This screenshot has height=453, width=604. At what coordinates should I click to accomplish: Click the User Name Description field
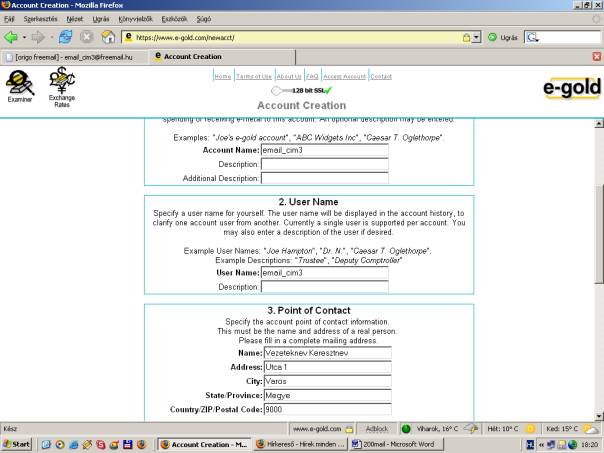pos(324,287)
